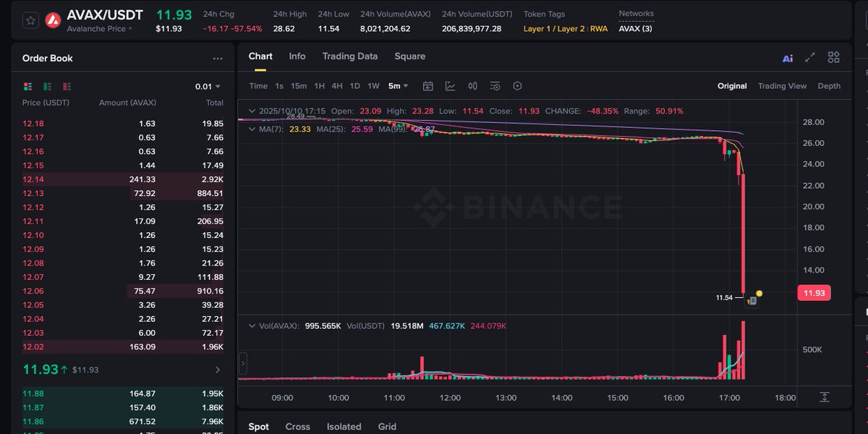Select the 12.06 sell order row
This screenshot has width=868, height=434.
click(x=123, y=291)
